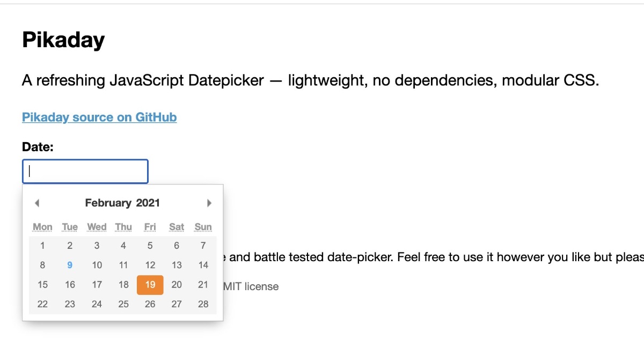Select February 2 in the calendar

click(x=70, y=246)
